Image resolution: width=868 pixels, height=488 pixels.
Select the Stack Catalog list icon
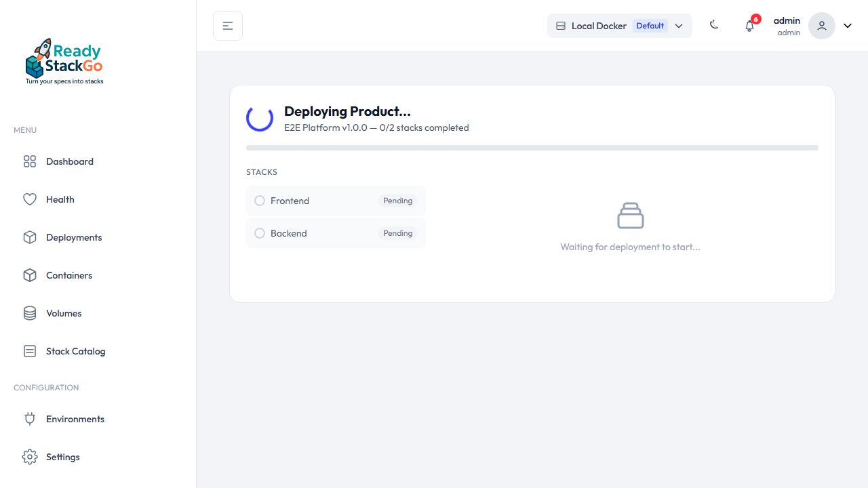(29, 351)
